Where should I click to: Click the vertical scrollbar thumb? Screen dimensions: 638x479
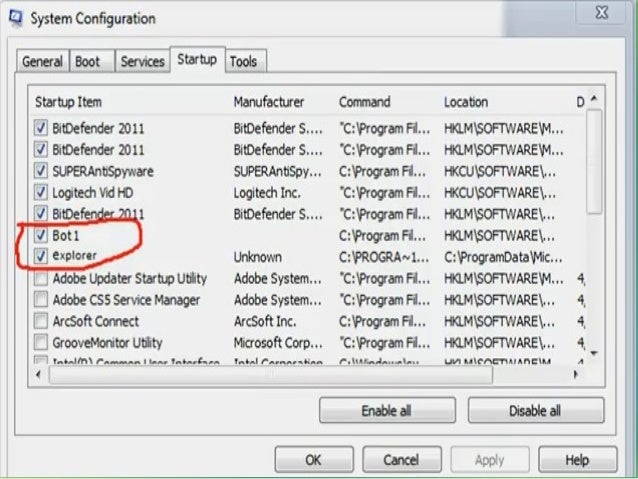[594, 161]
